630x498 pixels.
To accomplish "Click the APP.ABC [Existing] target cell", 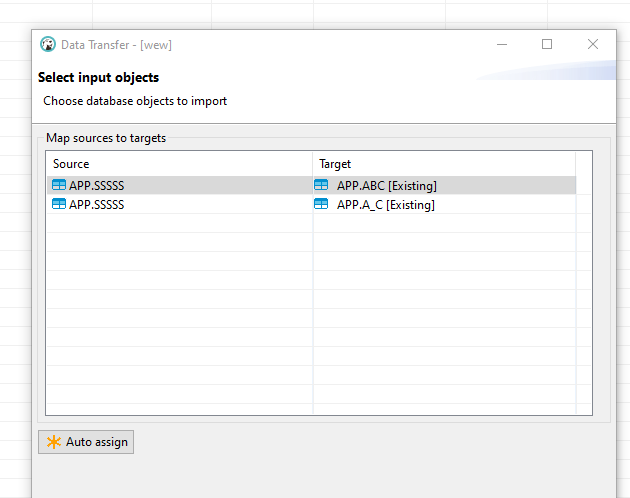I will point(444,185).
